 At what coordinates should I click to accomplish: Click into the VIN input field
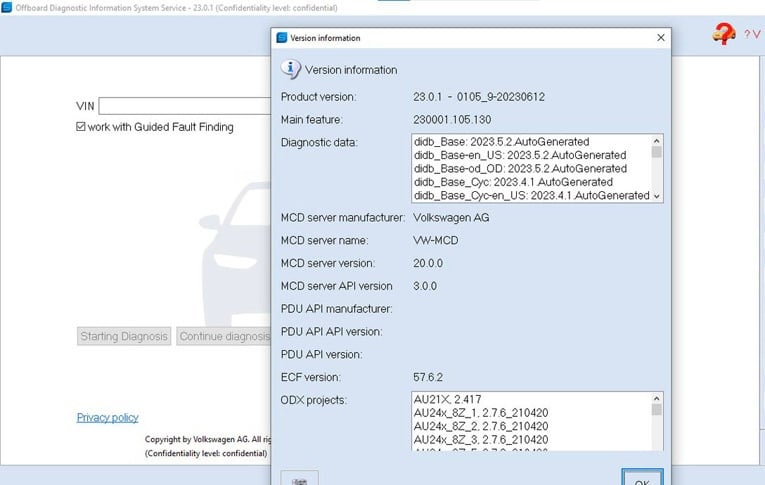pyautogui.click(x=185, y=106)
